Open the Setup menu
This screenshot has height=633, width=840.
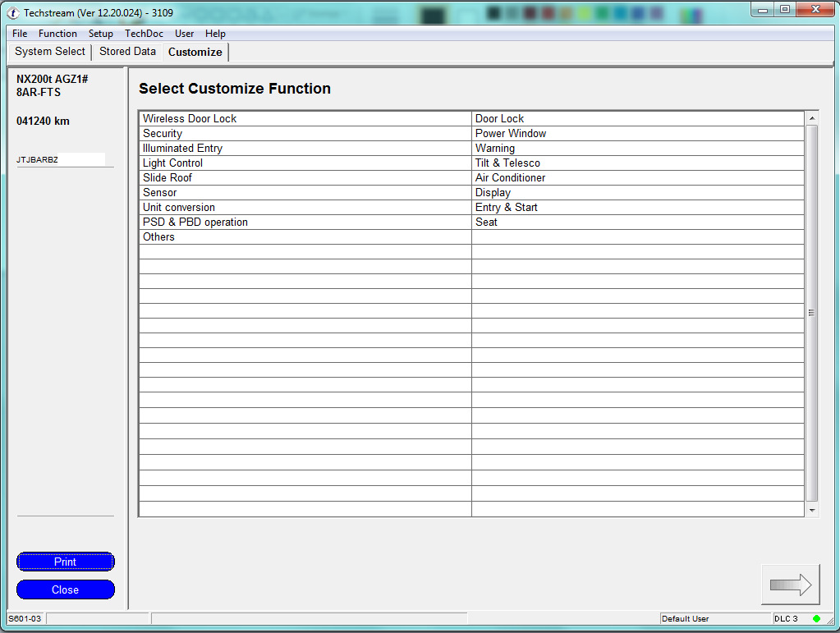101,33
